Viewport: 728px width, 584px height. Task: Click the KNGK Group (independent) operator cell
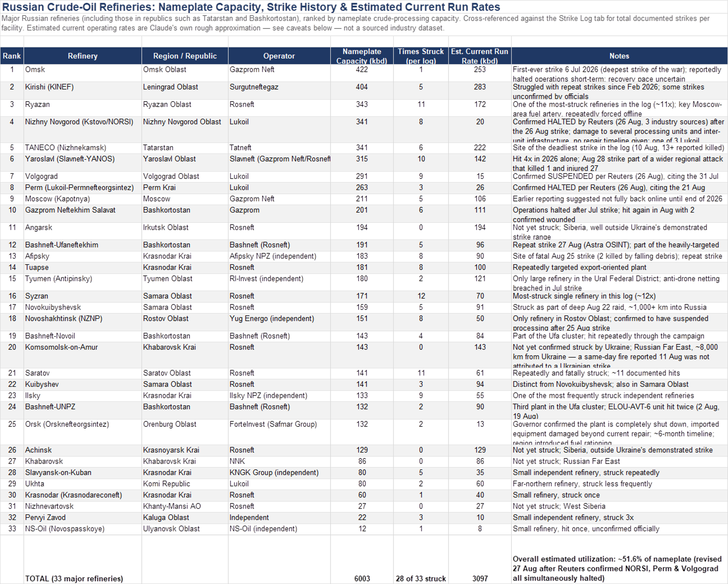coord(279,472)
